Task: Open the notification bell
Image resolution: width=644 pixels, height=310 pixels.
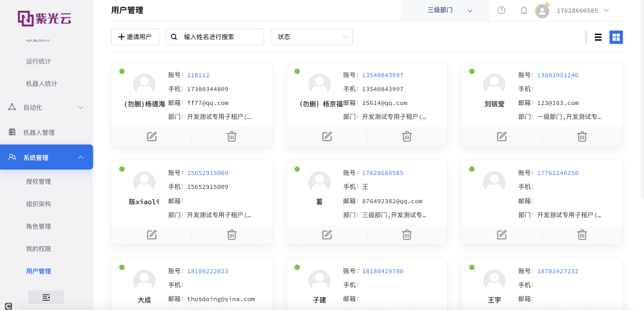Action: point(524,10)
